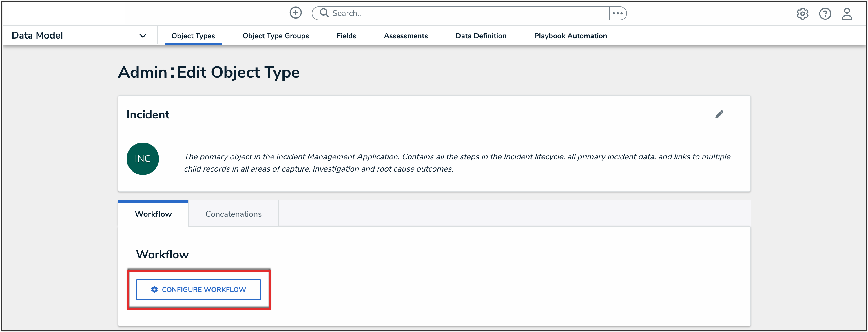Open the help question mark icon
Screen dimensions: 868x332
(825, 14)
